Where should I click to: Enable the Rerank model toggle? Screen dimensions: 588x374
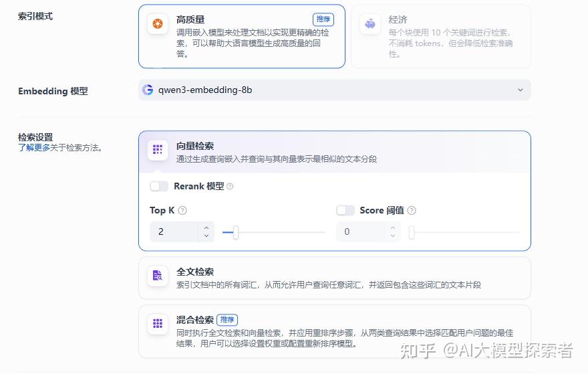coord(159,187)
